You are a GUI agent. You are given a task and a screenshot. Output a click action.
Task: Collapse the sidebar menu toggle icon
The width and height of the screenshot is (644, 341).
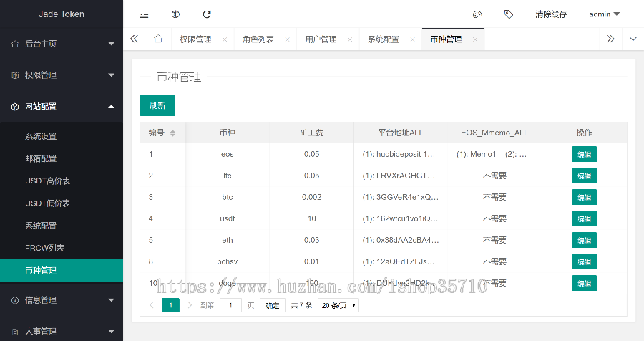point(144,14)
